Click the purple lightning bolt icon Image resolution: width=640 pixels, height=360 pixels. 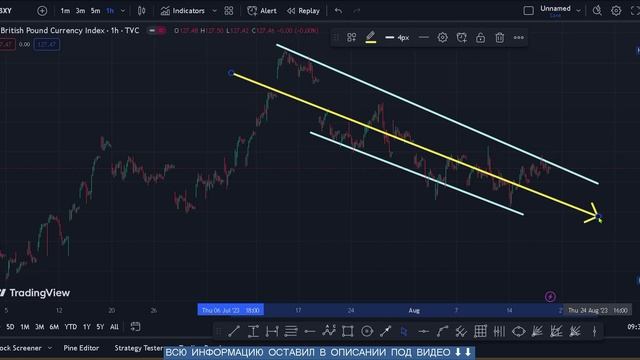(550, 297)
